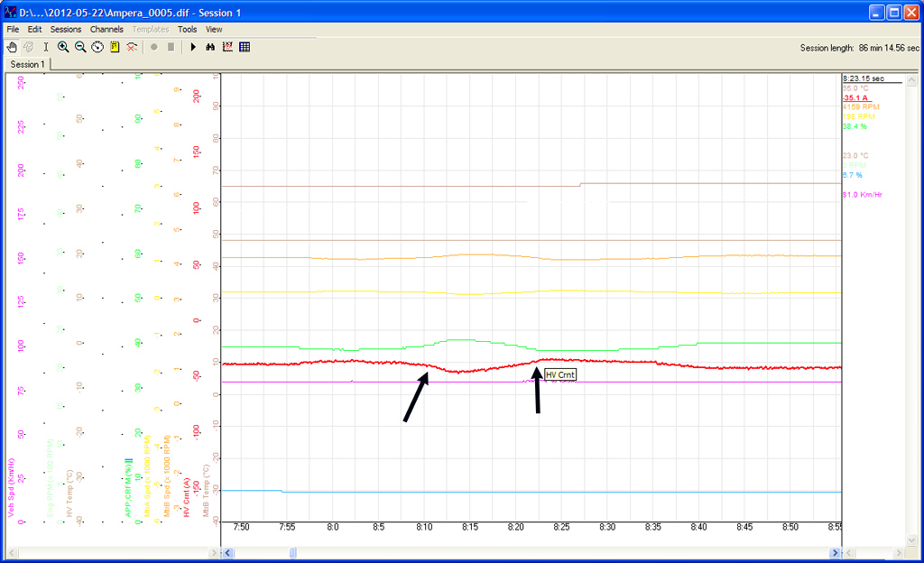Click the red crossed-out curve icon
Screen dimensions: 924x563
pyautogui.click(x=132, y=47)
